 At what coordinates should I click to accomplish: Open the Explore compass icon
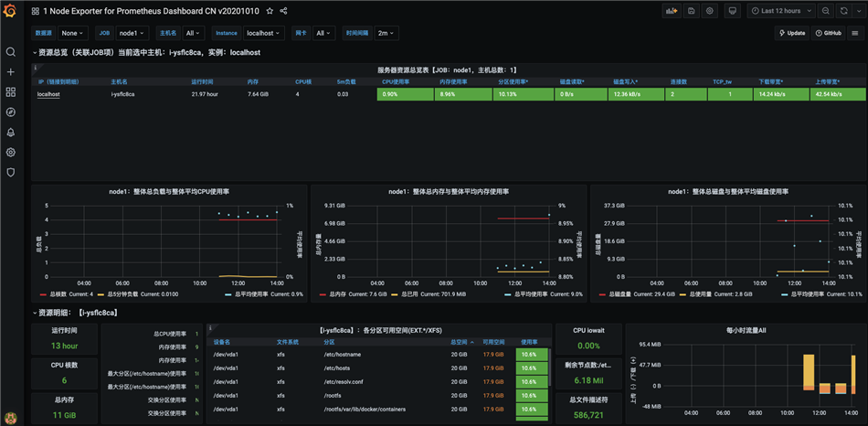click(11, 112)
